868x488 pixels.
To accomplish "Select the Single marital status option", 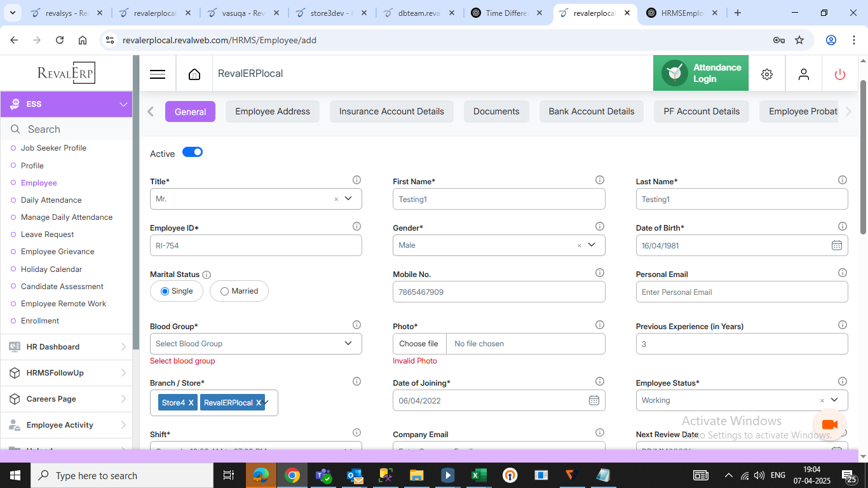I will [x=165, y=291].
